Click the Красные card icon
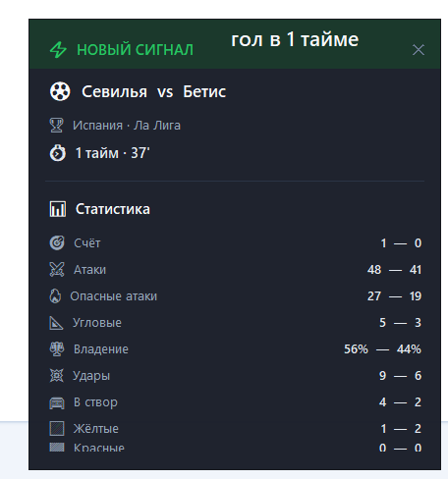448x479 pixels. pyautogui.click(x=57, y=447)
